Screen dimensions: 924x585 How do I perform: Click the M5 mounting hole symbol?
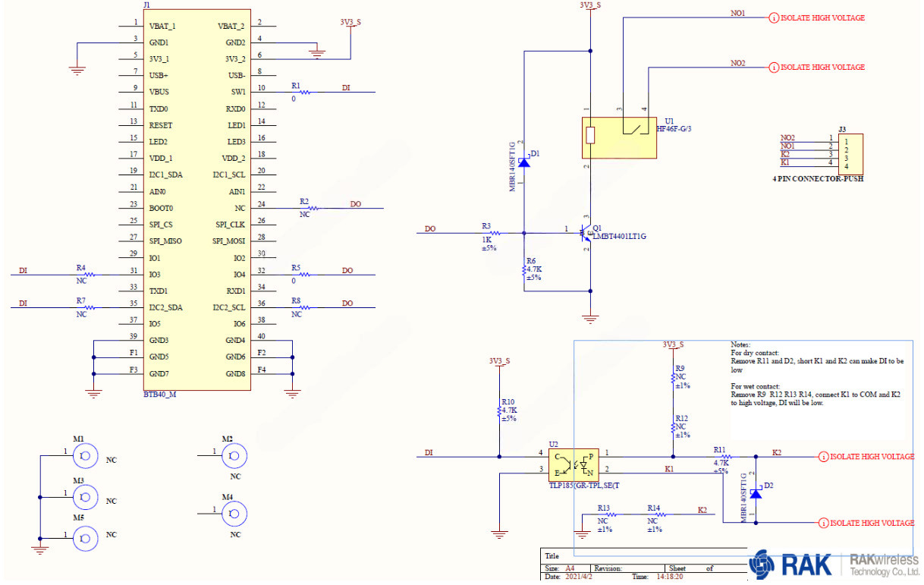(86, 538)
